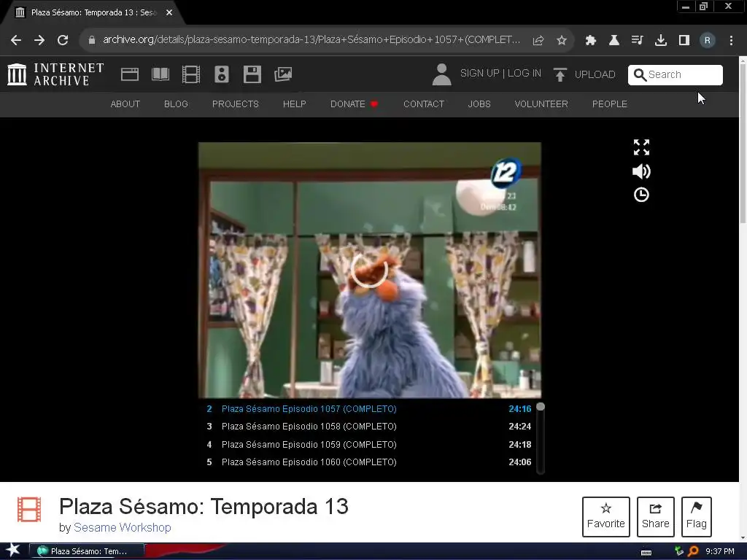Open the HELP menu item
The width and height of the screenshot is (747, 560).
tap(295, 104)
